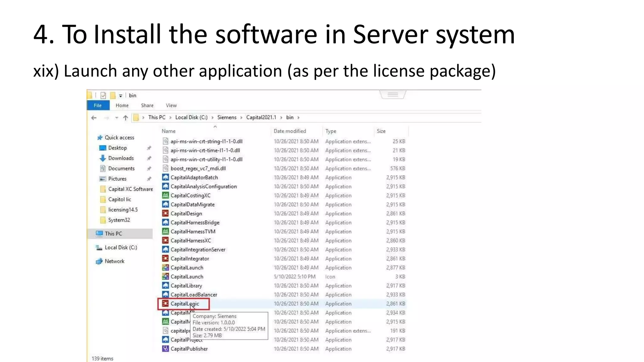Viewport: 644px width, 362px height.
Task: Open the Home ribbon tab
Action: [122, 105]
